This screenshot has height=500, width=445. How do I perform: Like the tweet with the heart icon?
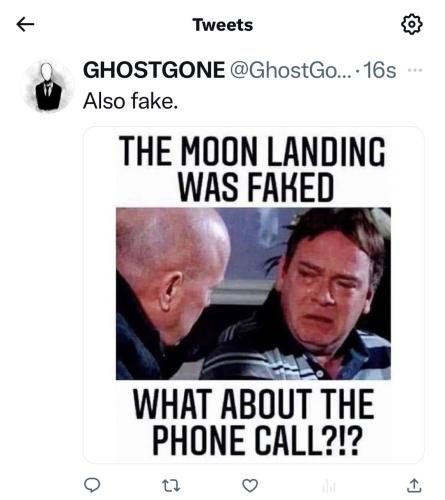click(x=250, y=485)
